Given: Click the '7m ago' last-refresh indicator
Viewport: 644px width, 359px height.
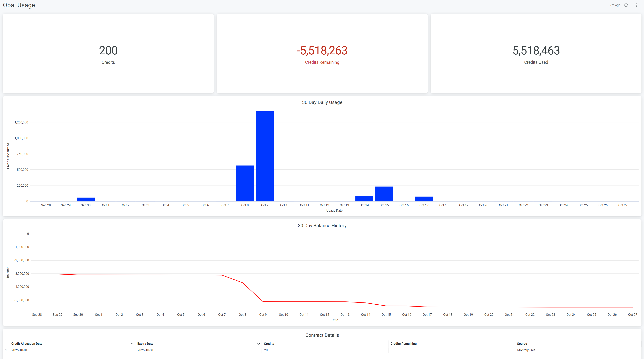Looking at the screenshot, I should 615,5.
